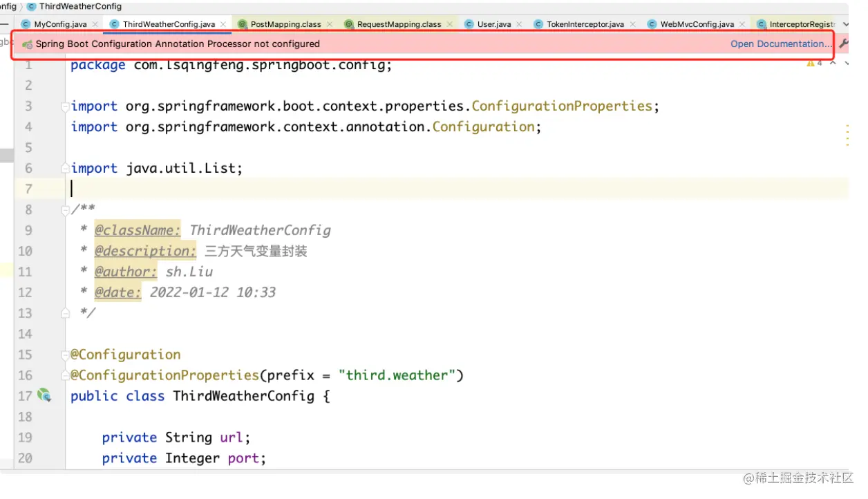The height and width of the screenshot is (499, 868).
Task: Close the User.java tab
Action: 519,24
